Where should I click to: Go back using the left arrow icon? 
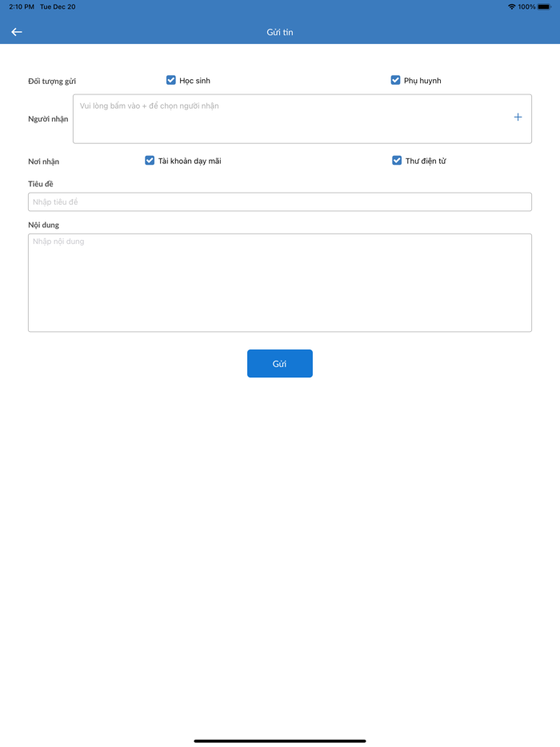17,32
